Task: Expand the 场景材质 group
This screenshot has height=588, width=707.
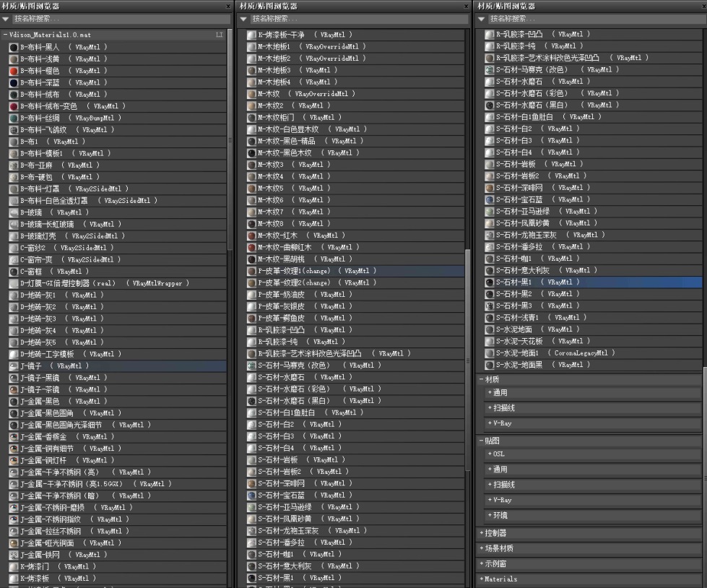Action: click(482, 549)
